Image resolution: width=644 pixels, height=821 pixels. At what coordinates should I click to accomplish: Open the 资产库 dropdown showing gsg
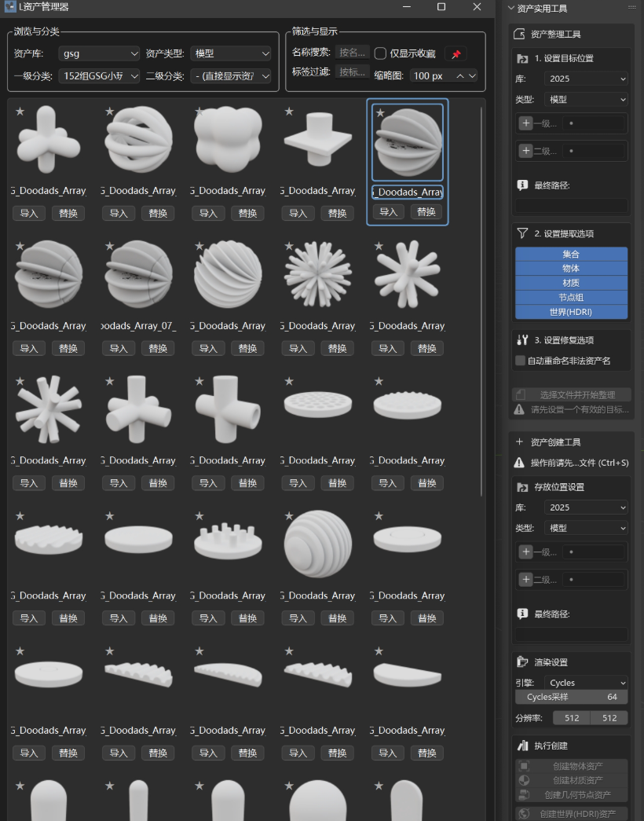[x=99, y=53]
